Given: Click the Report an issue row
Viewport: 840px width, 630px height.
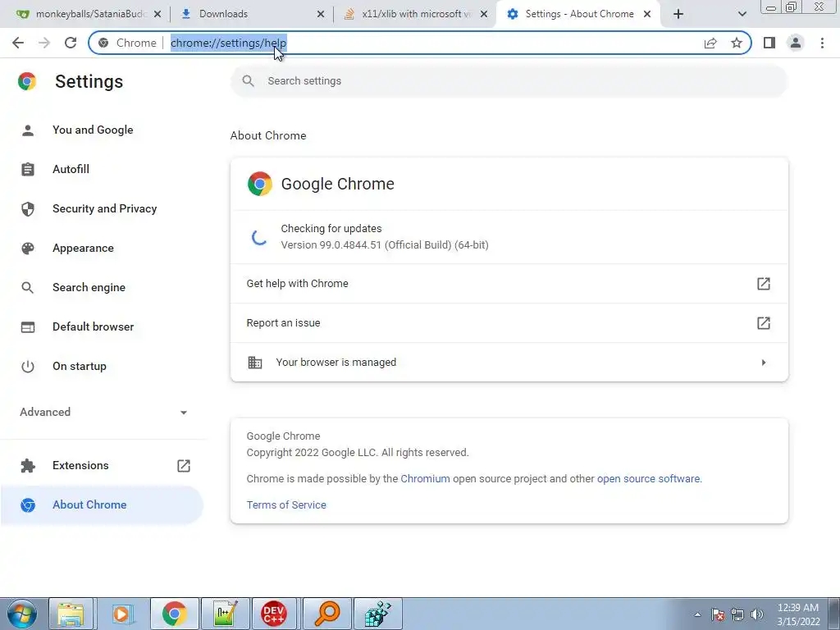Looking at the screenshot, I should [x=509, y=323].
